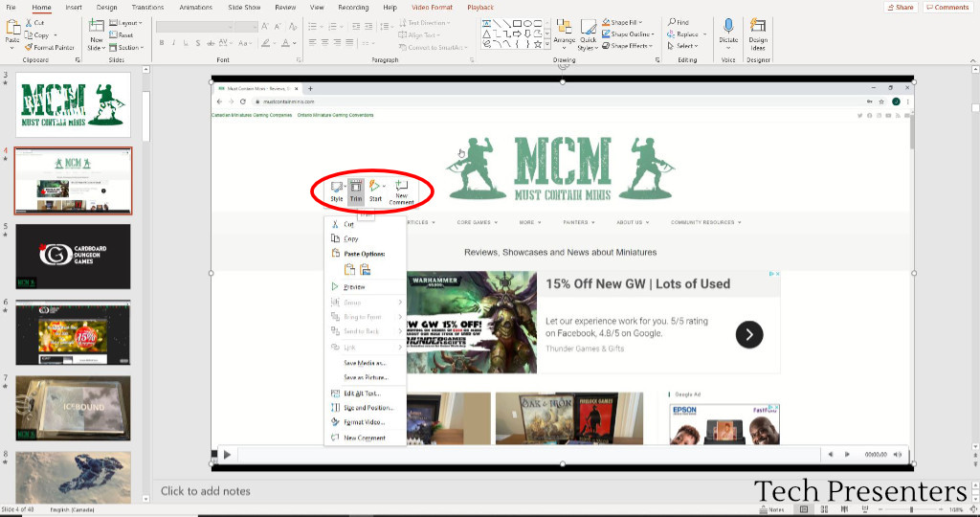Open the Shape Outline dropdown
980x517 pixels.
(x=628, y=34)
